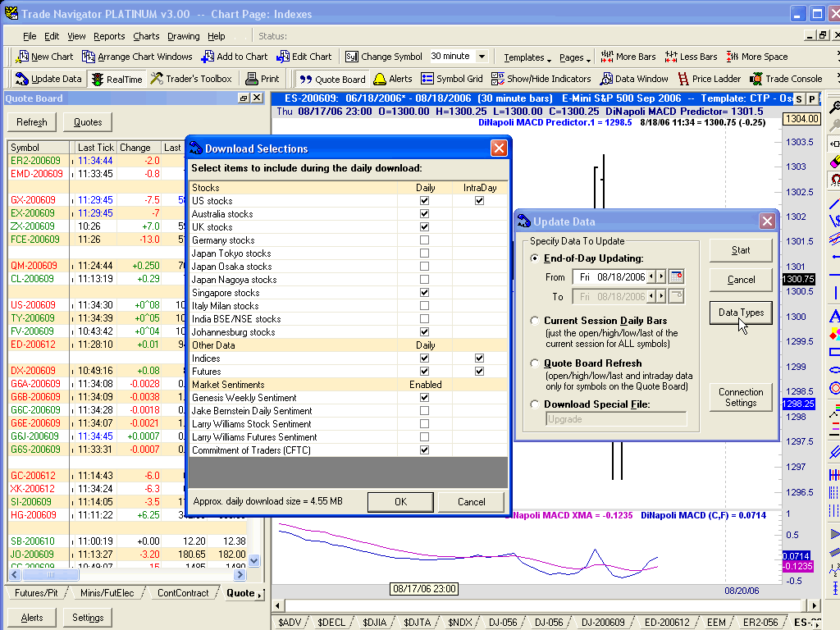Screen dimensions: 840x630
Task: Open the Drawing menu
Action: point(183,36)
